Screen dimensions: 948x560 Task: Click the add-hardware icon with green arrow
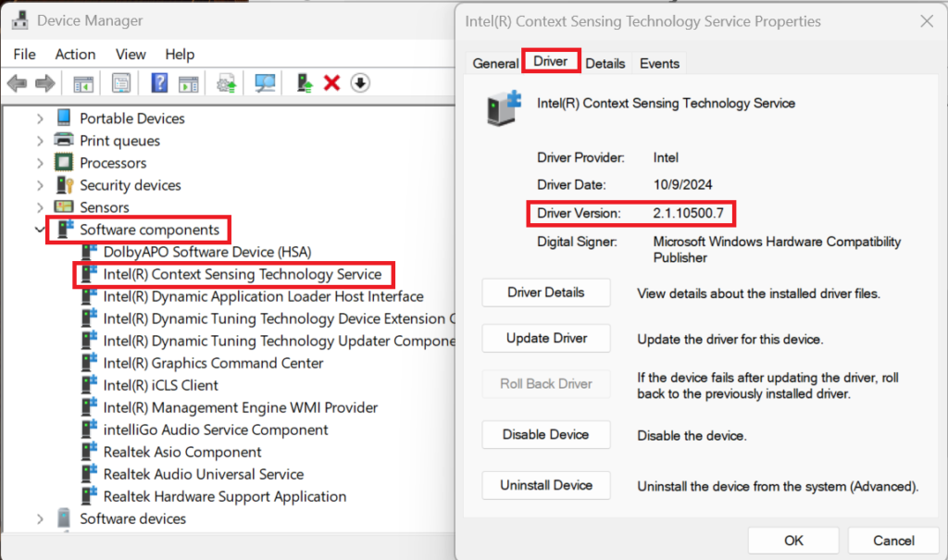click(305, 83)
